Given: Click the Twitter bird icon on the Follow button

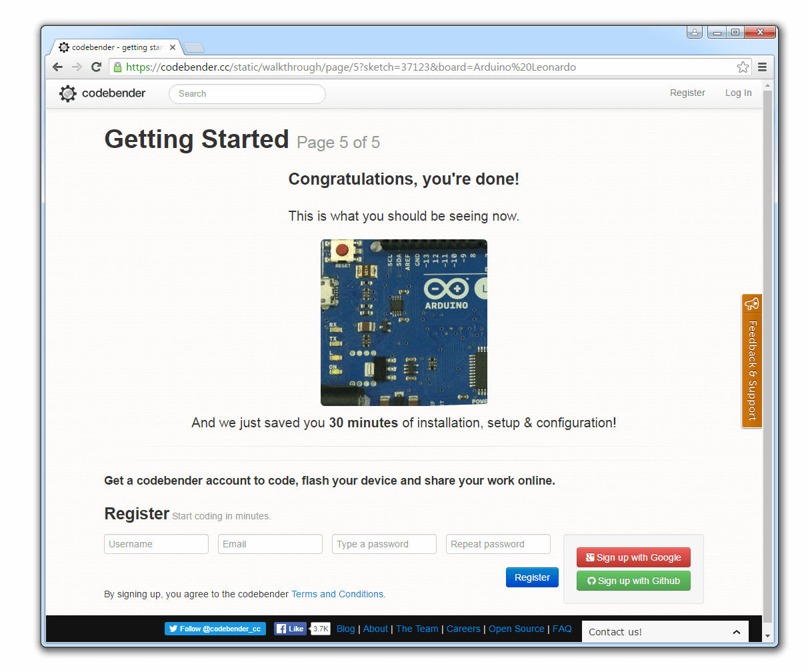Looking at the screenshot, I should coord(173,628).
